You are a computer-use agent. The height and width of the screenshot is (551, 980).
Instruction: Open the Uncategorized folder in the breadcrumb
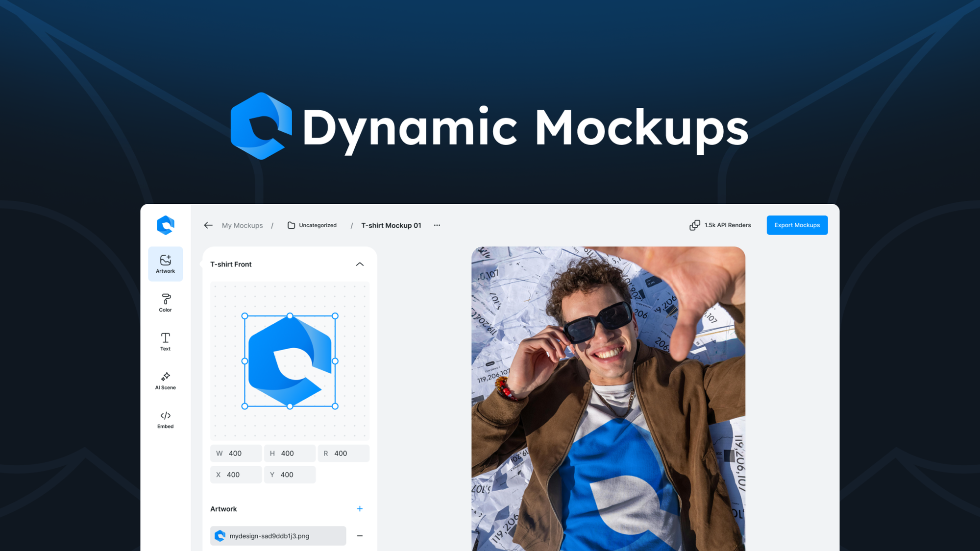coord(317,225)
